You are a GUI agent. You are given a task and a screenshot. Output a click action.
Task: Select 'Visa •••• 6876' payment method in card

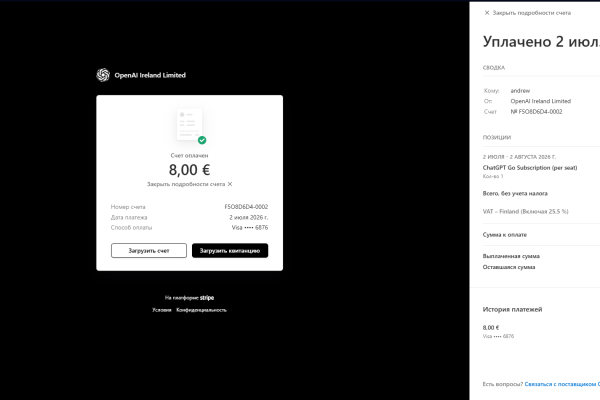(250, 227)
